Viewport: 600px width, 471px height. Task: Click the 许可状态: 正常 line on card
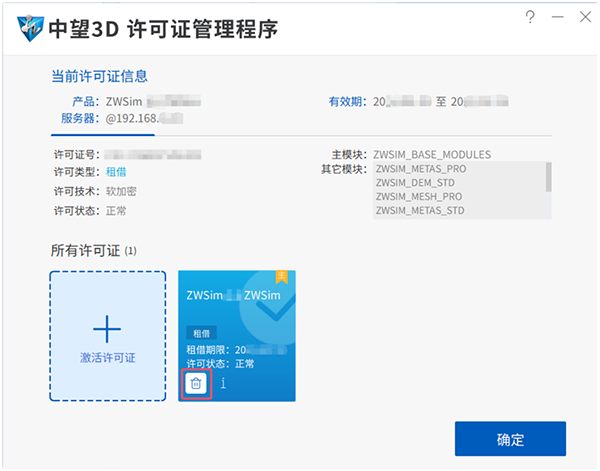[220, 363]
